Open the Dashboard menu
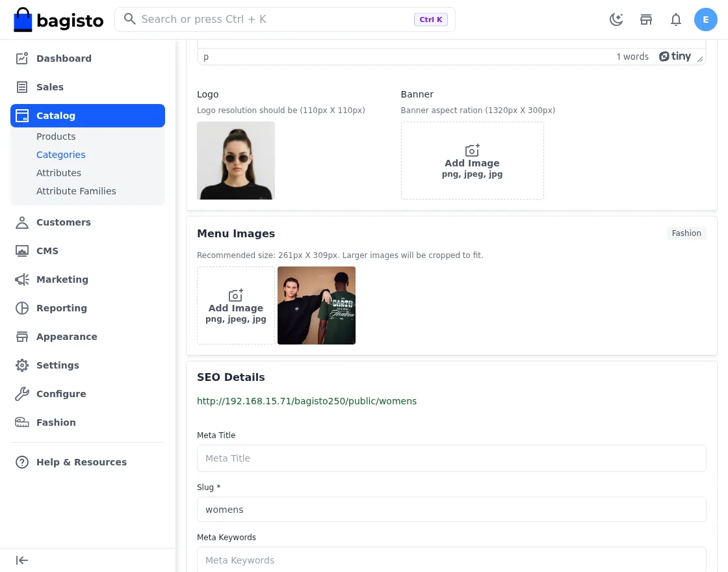 88,58
